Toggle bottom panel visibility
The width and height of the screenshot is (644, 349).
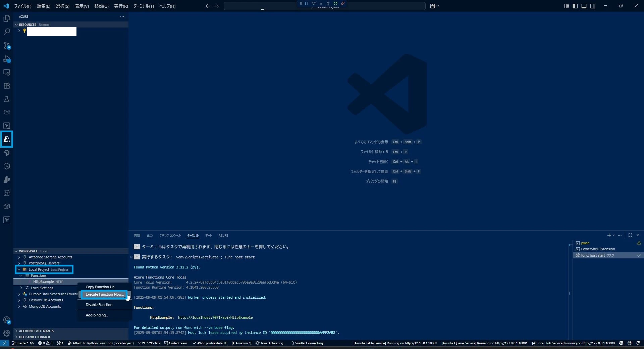click(x=584, y=6)
